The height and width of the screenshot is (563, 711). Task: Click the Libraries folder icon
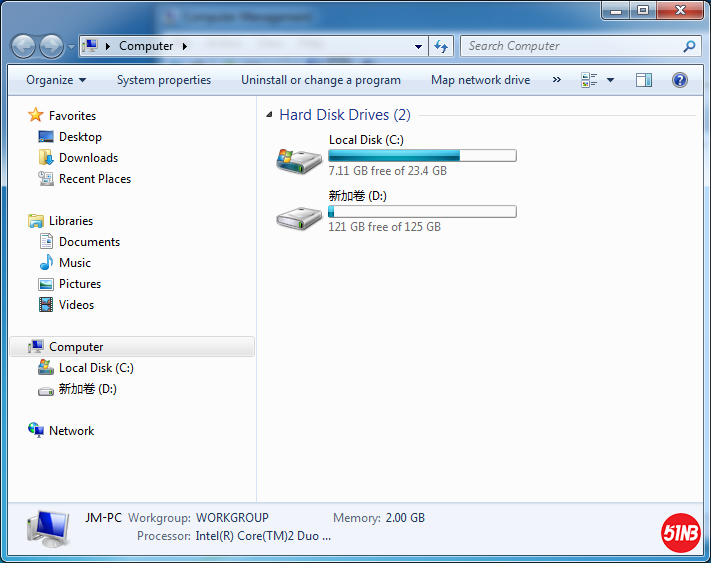(36, 221)
